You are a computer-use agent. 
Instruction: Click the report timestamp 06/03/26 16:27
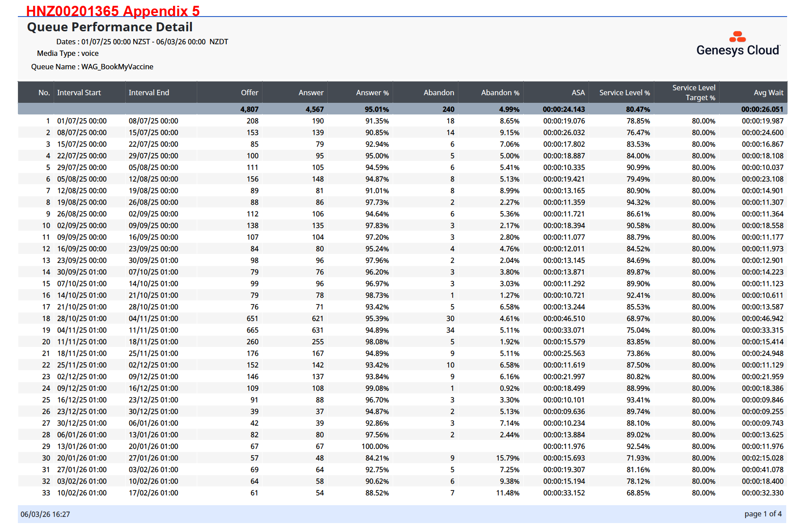pyautogui.click(x=45, y=515)
